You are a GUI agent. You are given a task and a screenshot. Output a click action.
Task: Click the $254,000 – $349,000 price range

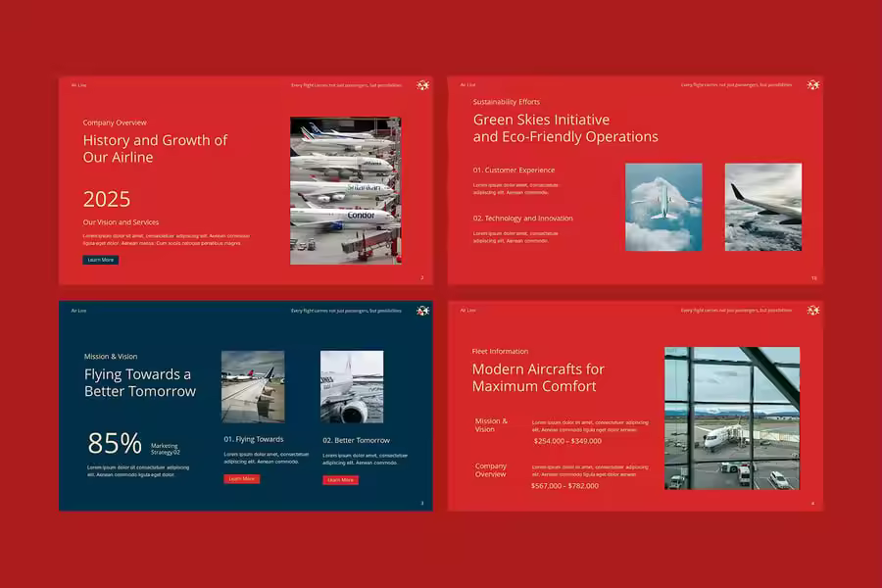click(567, 441)
